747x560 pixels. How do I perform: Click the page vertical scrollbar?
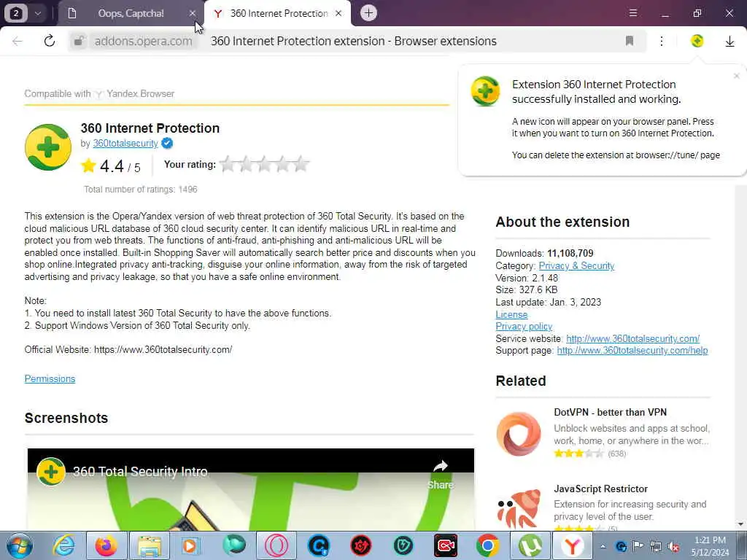[x=740, y=352]
